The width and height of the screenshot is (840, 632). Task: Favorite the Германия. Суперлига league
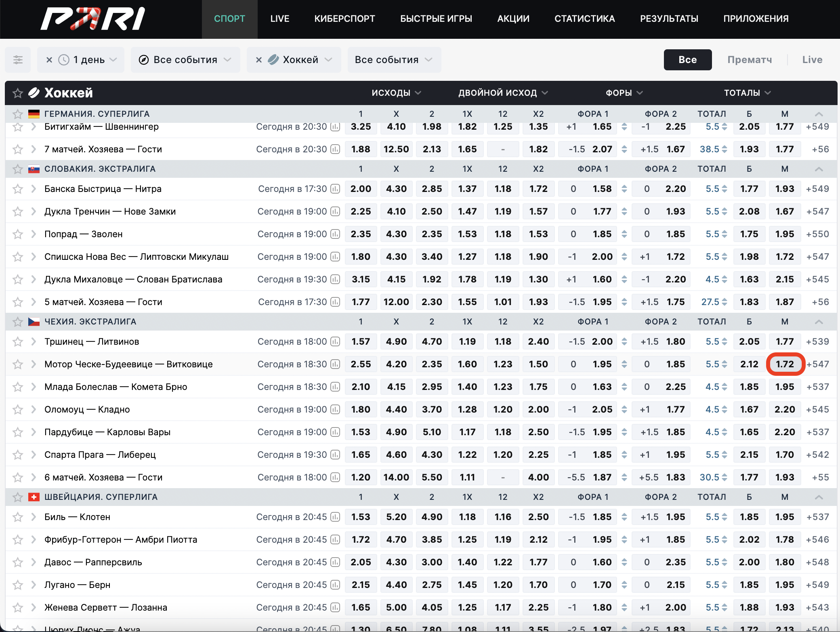pyautogui.click(x=18, y=114)
